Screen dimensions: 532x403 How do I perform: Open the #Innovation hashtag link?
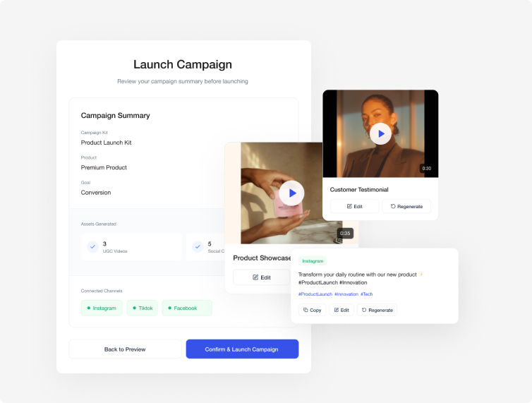point(346,294)
